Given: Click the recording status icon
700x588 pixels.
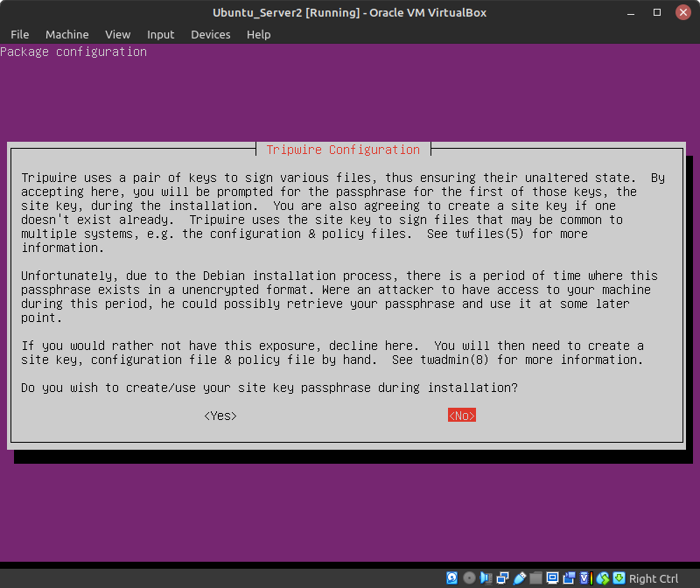Looking at the screenshot, I should [x=569, y=578].
